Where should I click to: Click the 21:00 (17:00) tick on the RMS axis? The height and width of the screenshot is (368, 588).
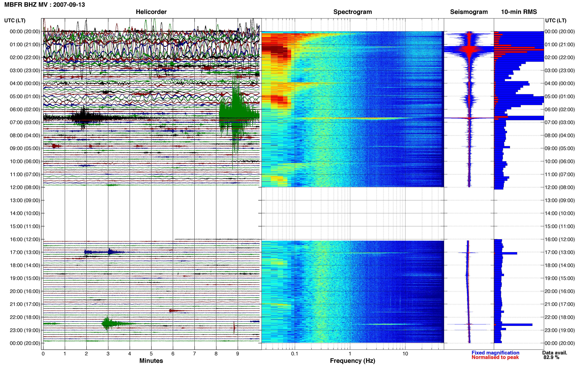coord(560,304)
